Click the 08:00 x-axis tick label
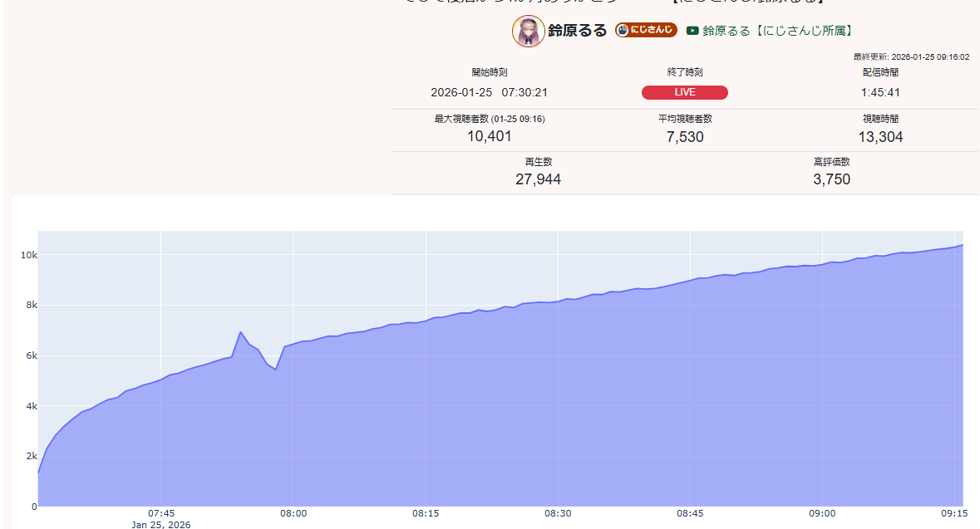This screenshot has width=980, height=529. click(x=293, y=513)
